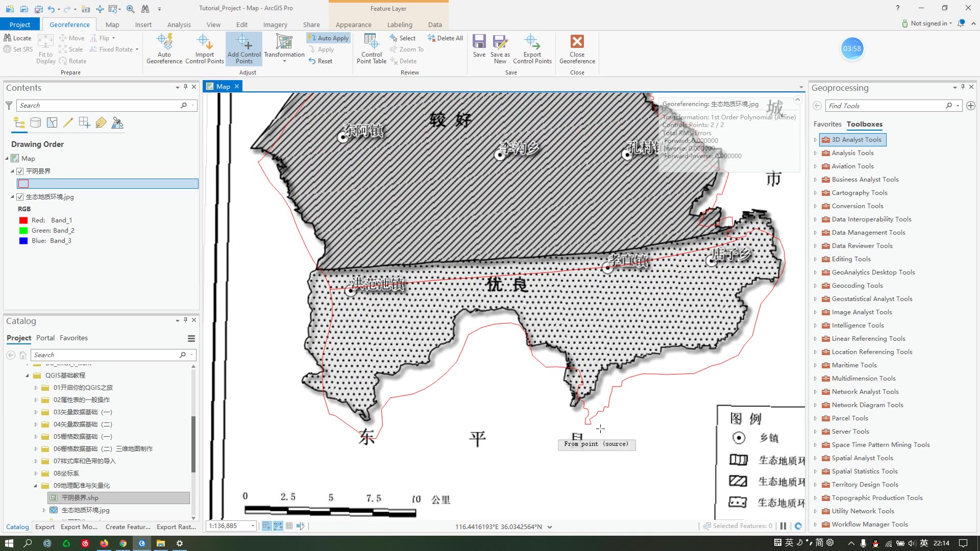The height and width of the screenshot is (551, 980).
Task: Uncheck the 平阴县界 layer visibility checkbox
Action: point(20,171)
